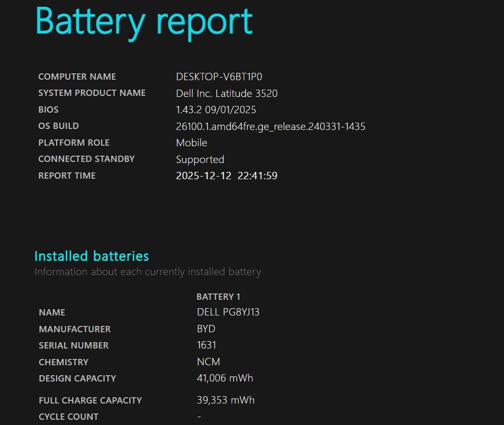Click the OS build version string
The height and width of the screenshot is (425, 504).
coord(270,126)
